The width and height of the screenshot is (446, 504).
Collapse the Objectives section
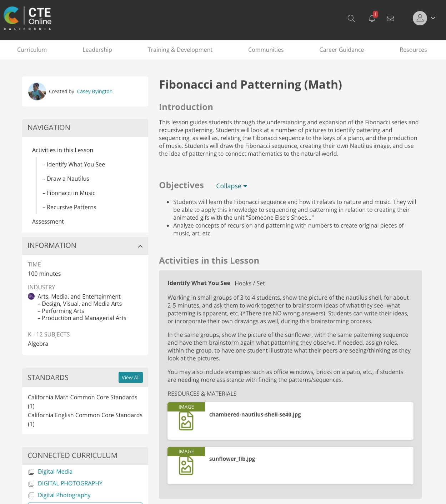[231, 186]
